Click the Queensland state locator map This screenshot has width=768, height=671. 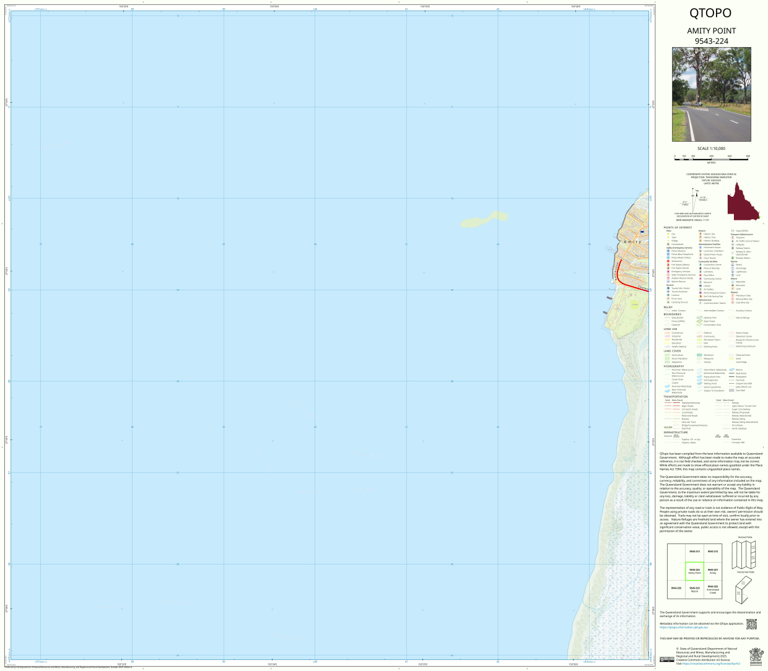click(744, 201)
